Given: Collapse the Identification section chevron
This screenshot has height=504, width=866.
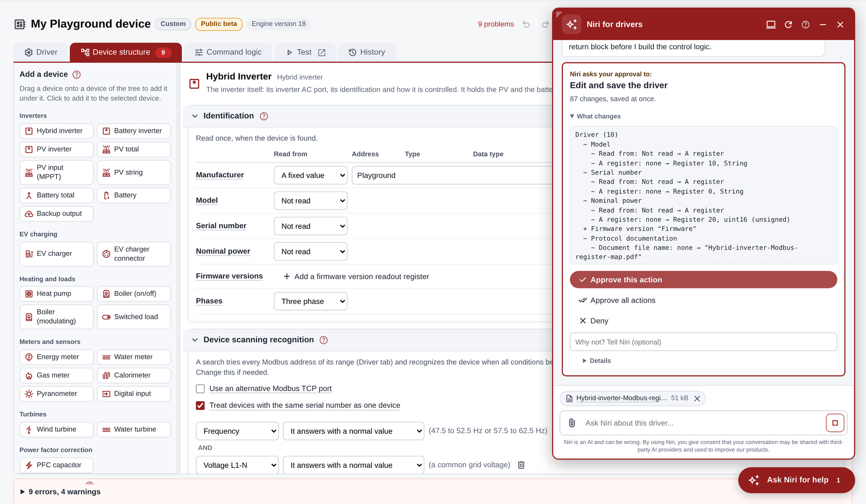Looking at the screenshot, I should [195, 116].
